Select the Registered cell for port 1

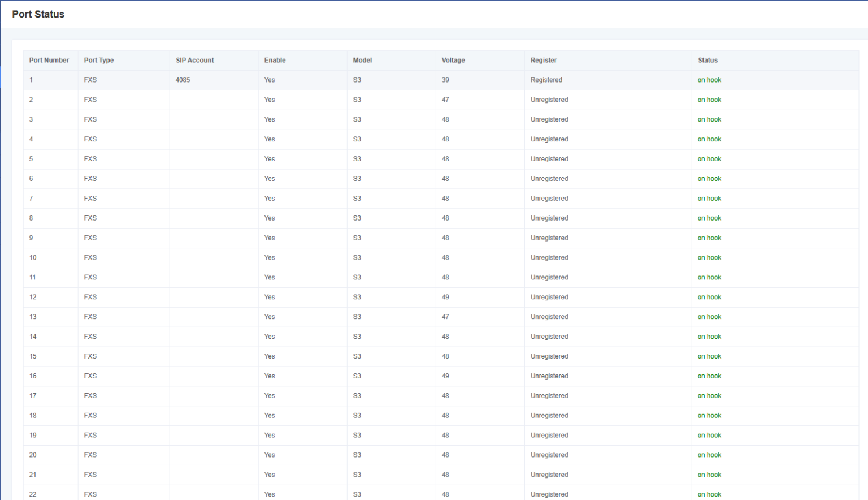point(546,80)
